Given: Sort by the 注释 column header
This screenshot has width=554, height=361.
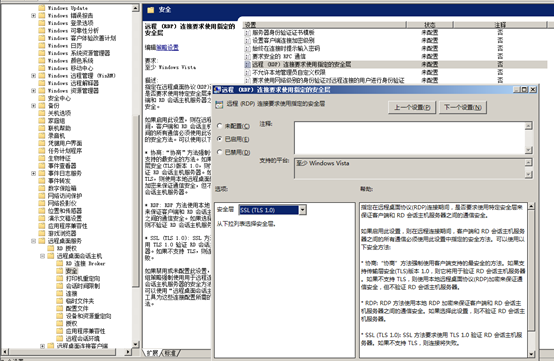Looking at the screenshot, I should (500, 25).
